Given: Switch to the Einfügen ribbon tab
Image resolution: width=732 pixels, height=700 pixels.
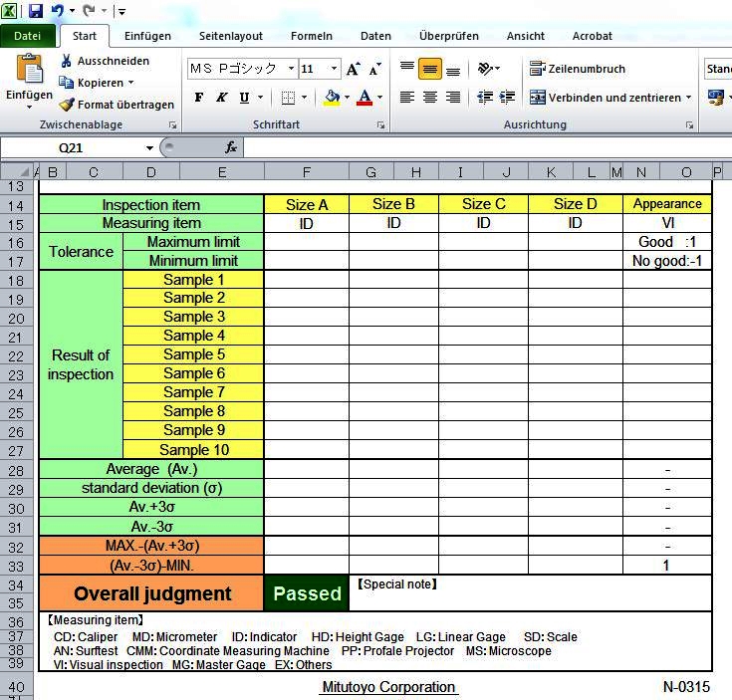Looking at the screenshot, I should (147, 36).
